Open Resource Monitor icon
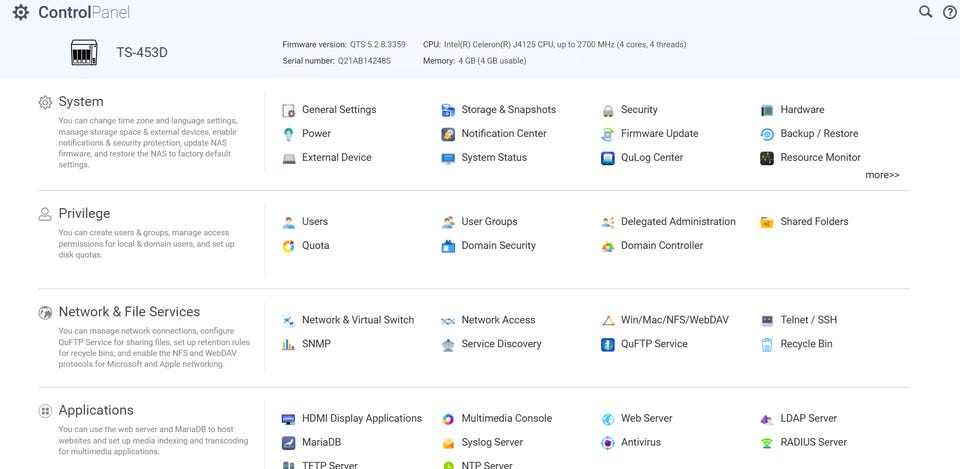Screen dimensions: 960x469 [767, 158]
